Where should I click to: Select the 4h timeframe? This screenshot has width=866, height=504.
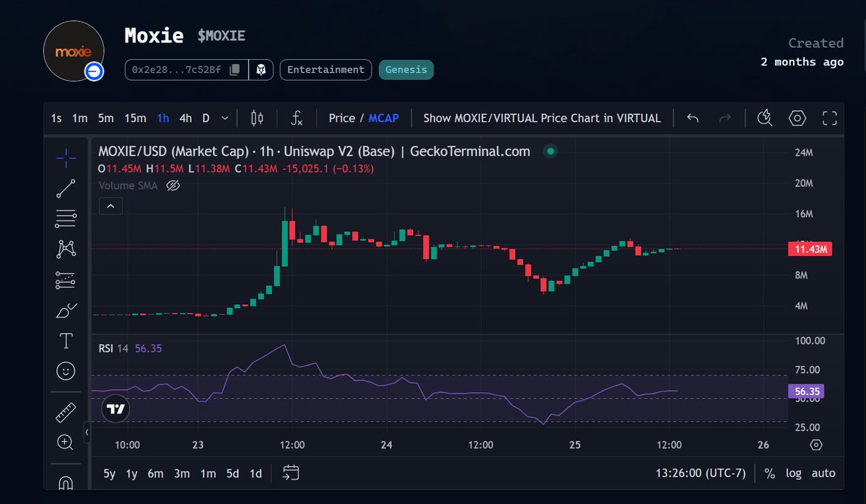click(x=185, y=118)
